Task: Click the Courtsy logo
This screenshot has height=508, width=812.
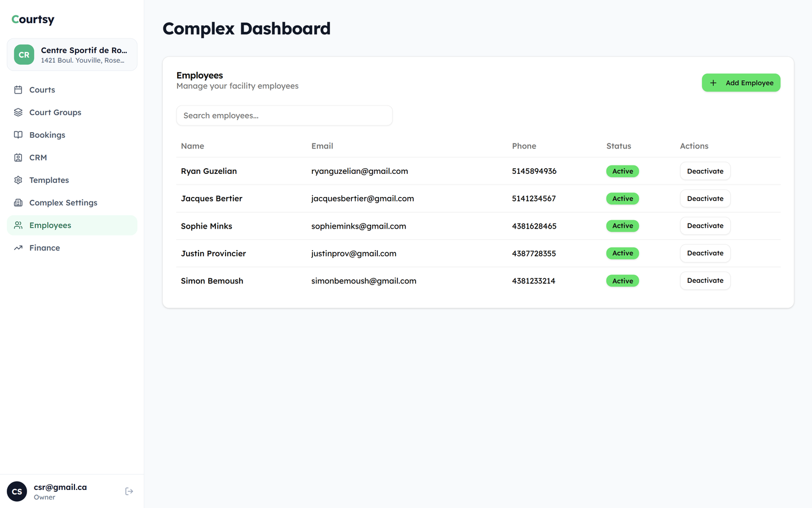Action: 33,20
